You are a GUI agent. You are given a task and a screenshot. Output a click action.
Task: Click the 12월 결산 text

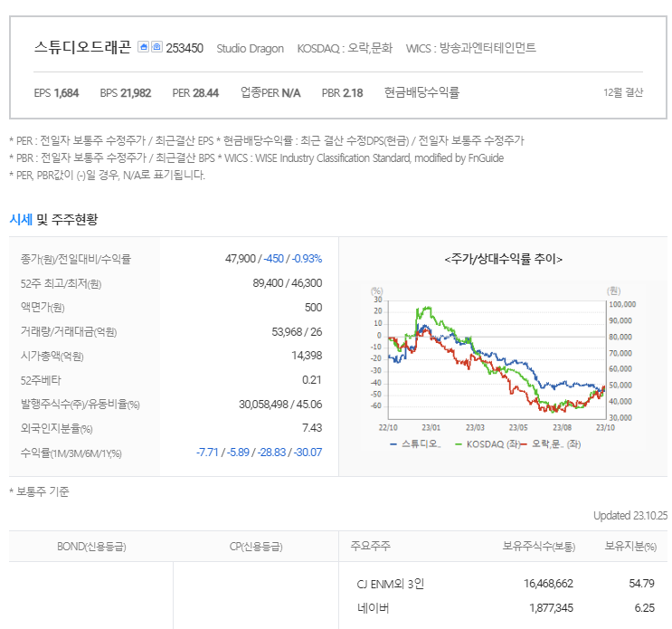(623, 92)
